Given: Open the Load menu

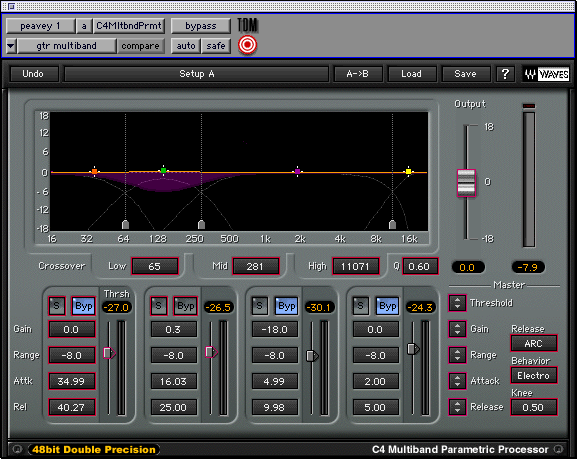Looking at the screenshot, I should point(411,74).
